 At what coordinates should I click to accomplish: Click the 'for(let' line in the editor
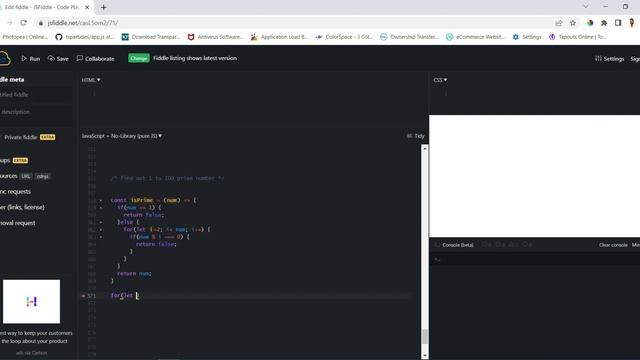[x=124, y=296]
